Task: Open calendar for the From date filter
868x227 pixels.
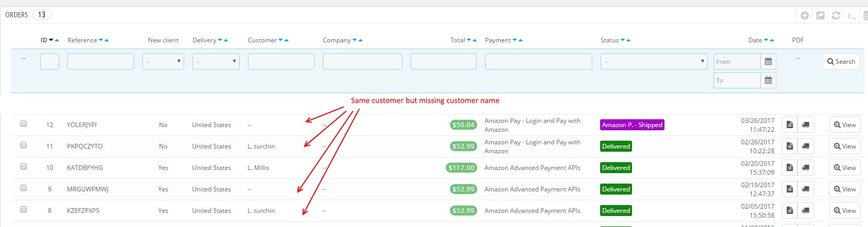Action: click(768, 62)
